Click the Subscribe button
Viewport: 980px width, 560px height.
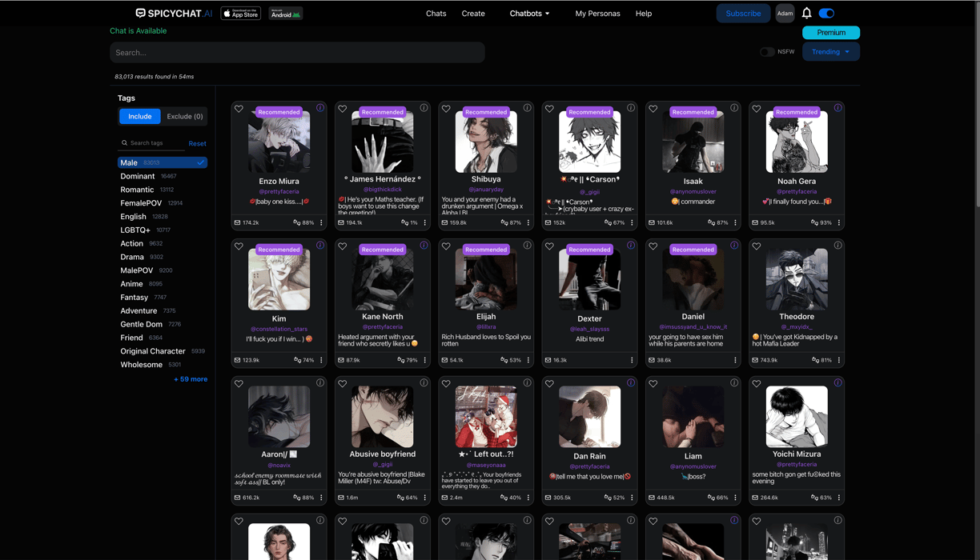pos(743,13)
